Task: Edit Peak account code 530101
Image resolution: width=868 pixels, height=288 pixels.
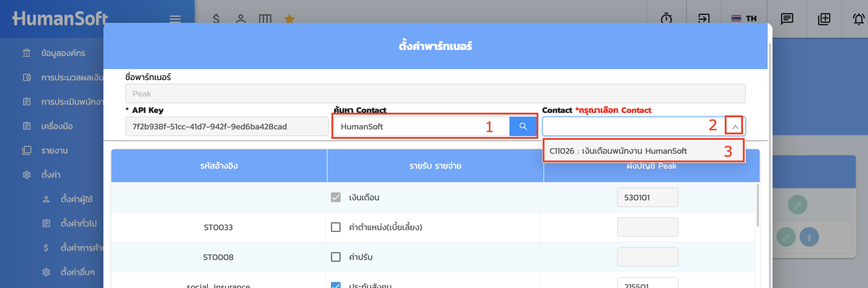Action: 648,197
